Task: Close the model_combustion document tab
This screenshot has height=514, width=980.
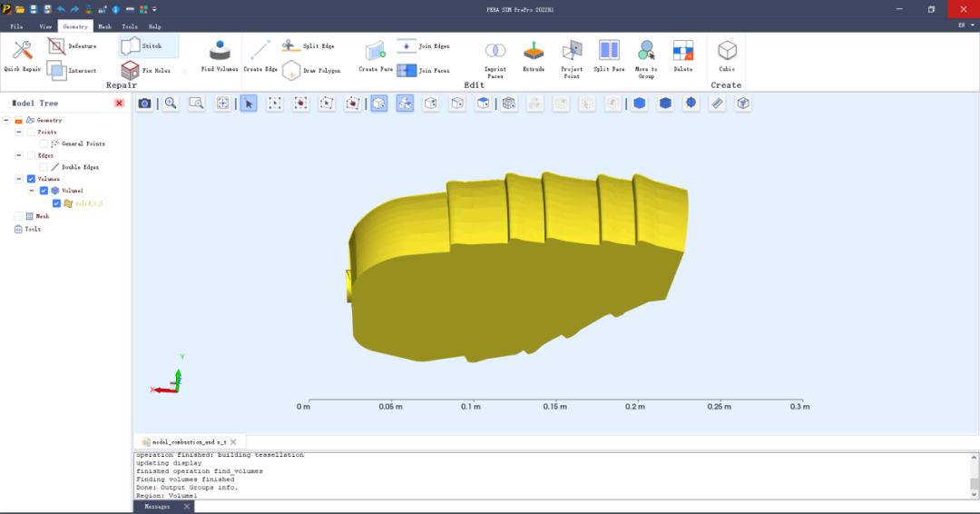Action: pos(233,442)
